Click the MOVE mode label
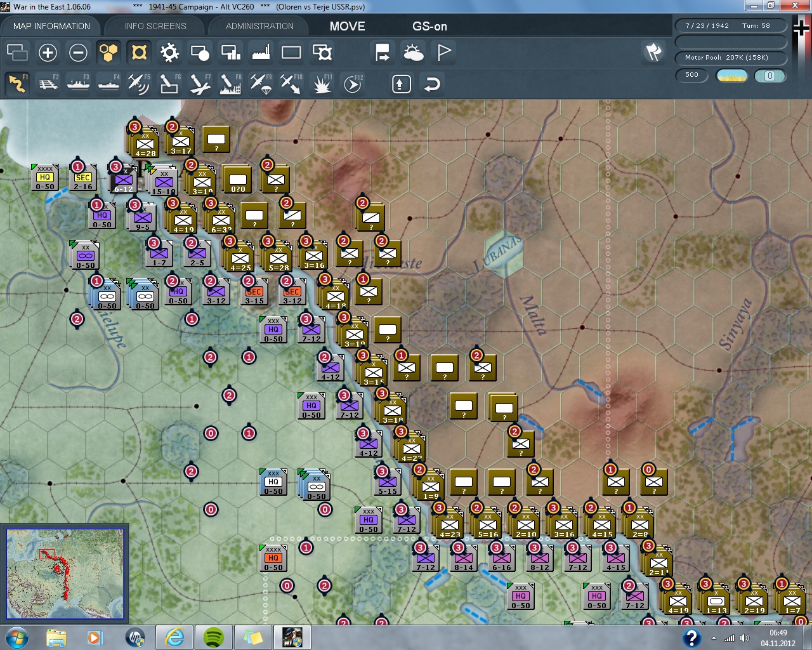The image size is (812, 650). 347,26
